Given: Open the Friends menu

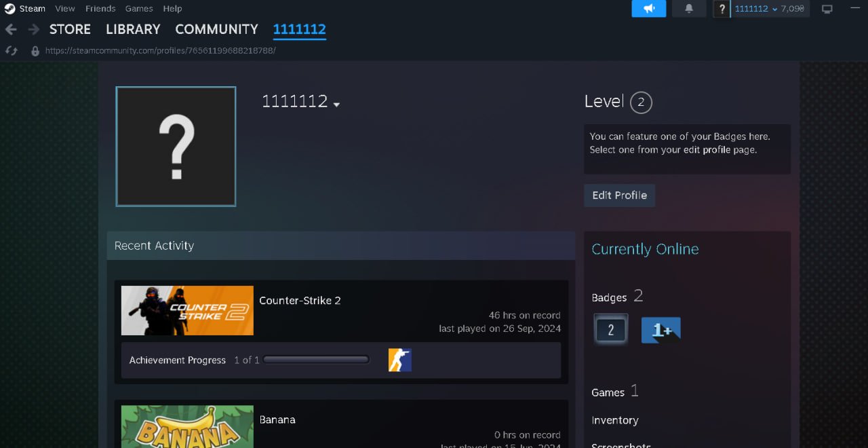Looking at the screenshot, I should 100,9.
